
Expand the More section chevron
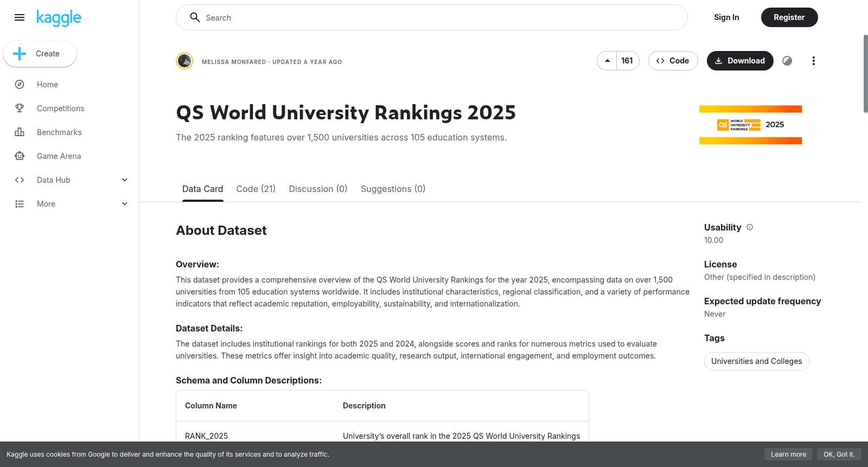[125, 204]
